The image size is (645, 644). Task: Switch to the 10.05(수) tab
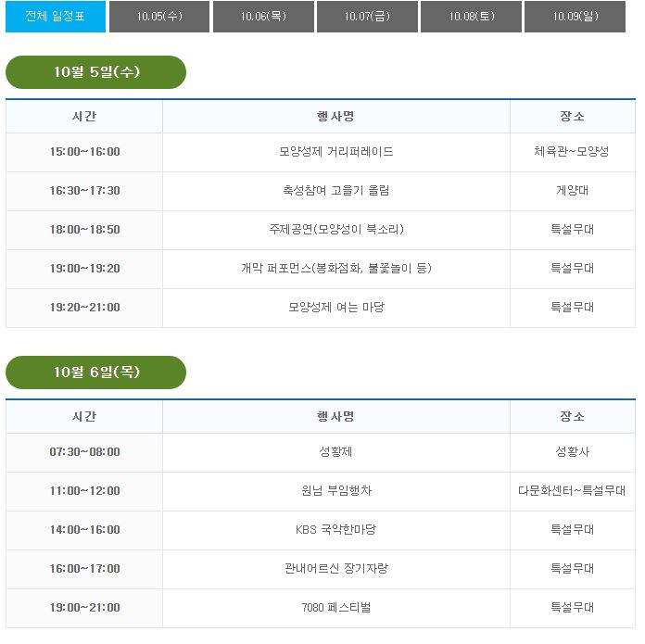158,17
